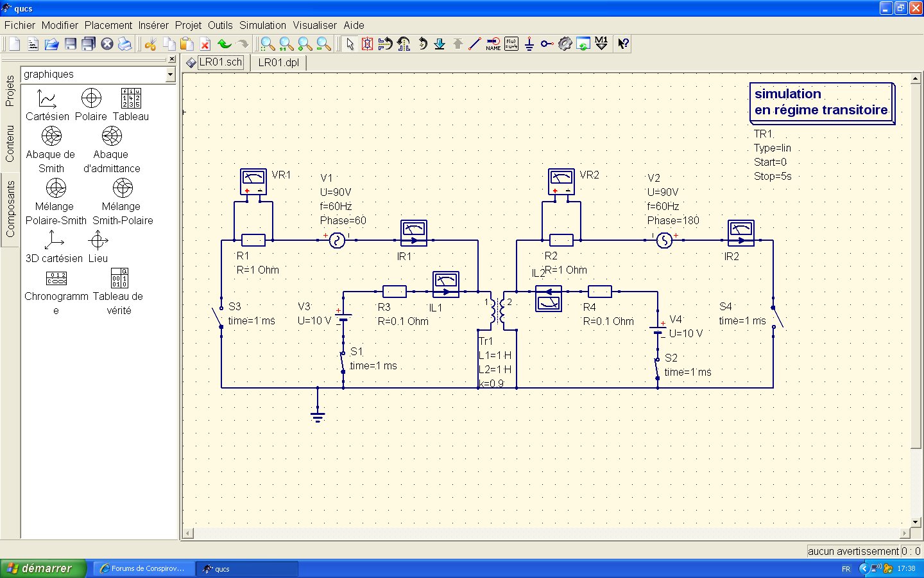Click the green undo arrow
Screen dimensions: 924x578
[x=224, y=44]
